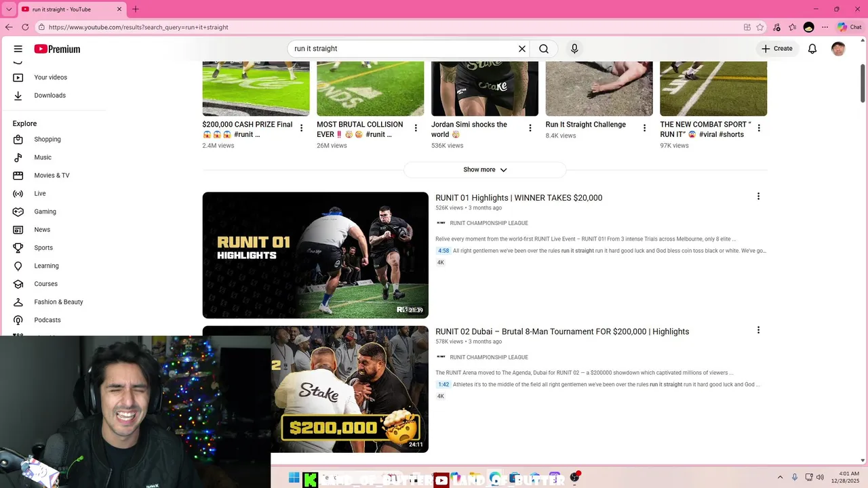Open options for MOST BRUTAL COLLISION short
This screenshot has width=868, height=488.
(416, 128)
